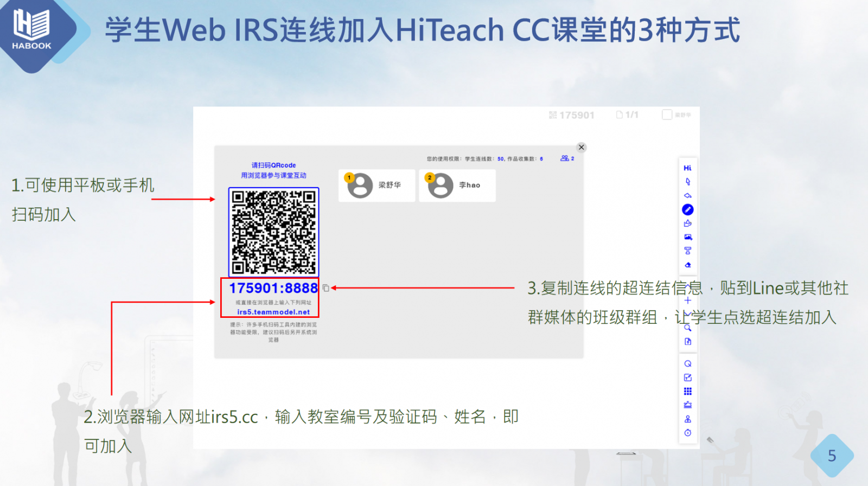Click the QR code image
This screenshot has height=486, width=868.
pyautogui.click(x=273, y=232)
